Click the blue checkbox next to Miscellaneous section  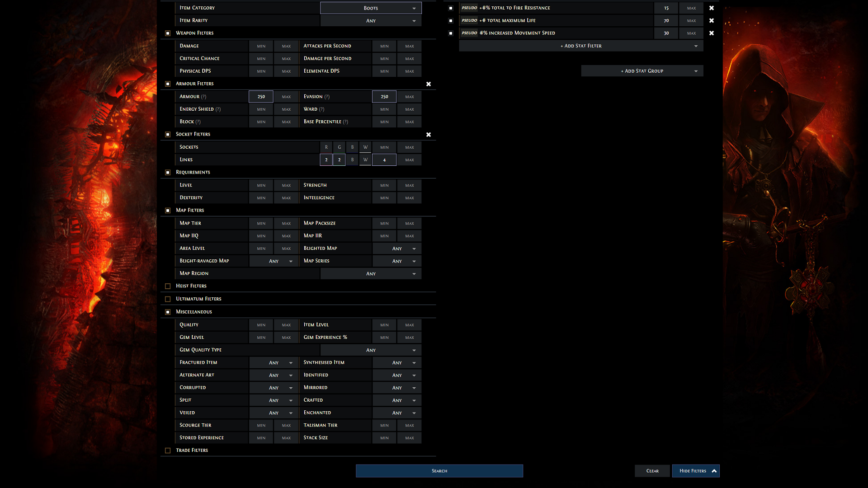168,311
